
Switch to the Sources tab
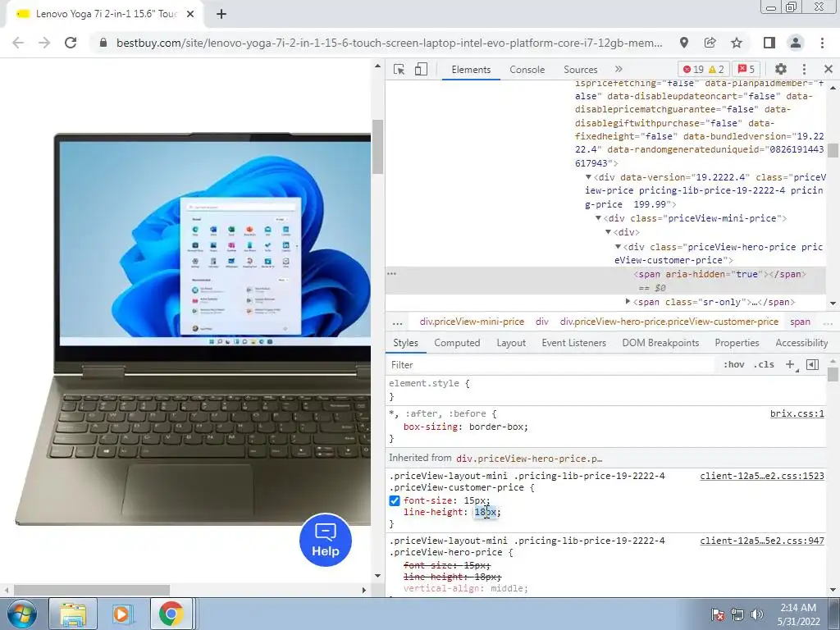click(580, 70)
